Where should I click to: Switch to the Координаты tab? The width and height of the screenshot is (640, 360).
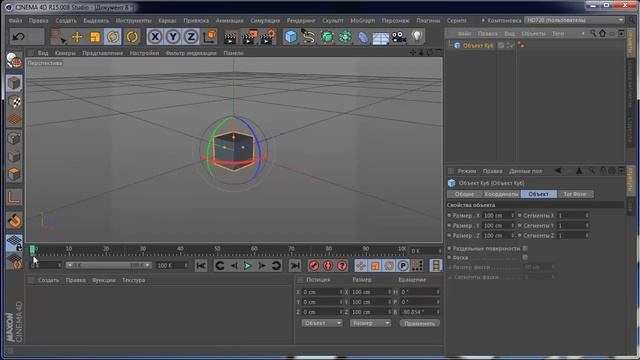click(501, 194)
